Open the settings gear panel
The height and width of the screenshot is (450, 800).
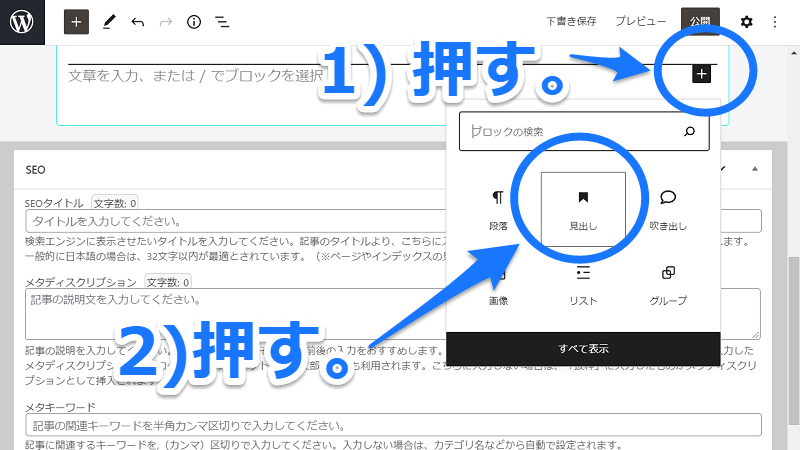[x=746, y=21]
